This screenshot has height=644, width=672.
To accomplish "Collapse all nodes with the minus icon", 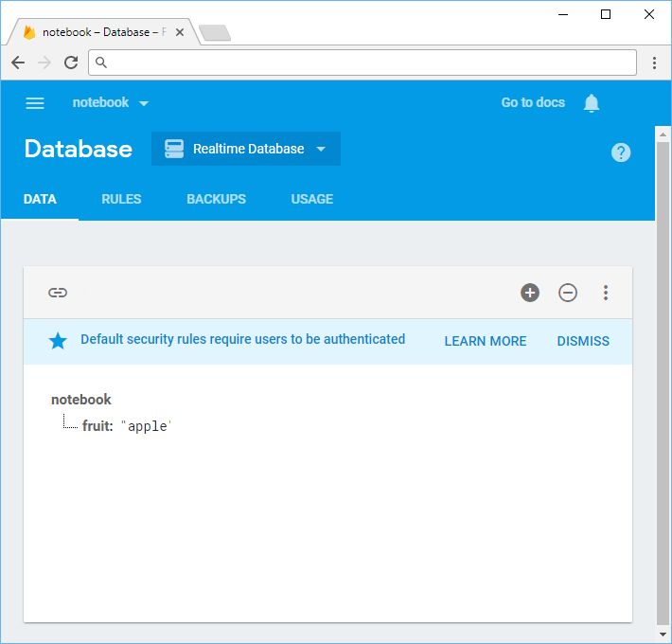I will coord(568,293).
